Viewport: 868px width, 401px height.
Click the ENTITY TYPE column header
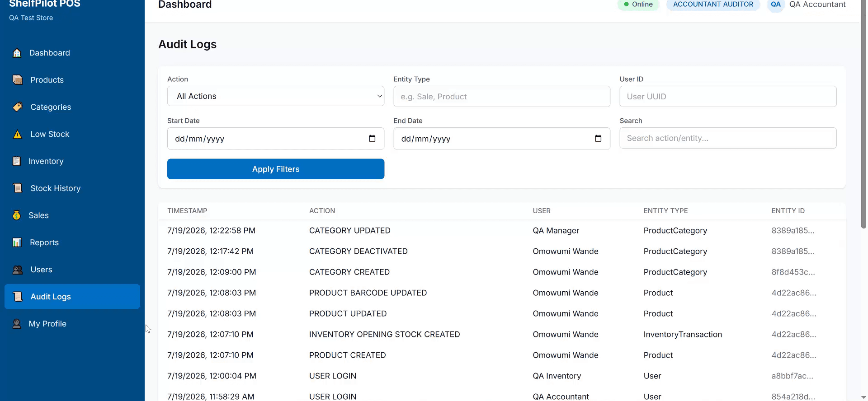click(x=665, y=211)
